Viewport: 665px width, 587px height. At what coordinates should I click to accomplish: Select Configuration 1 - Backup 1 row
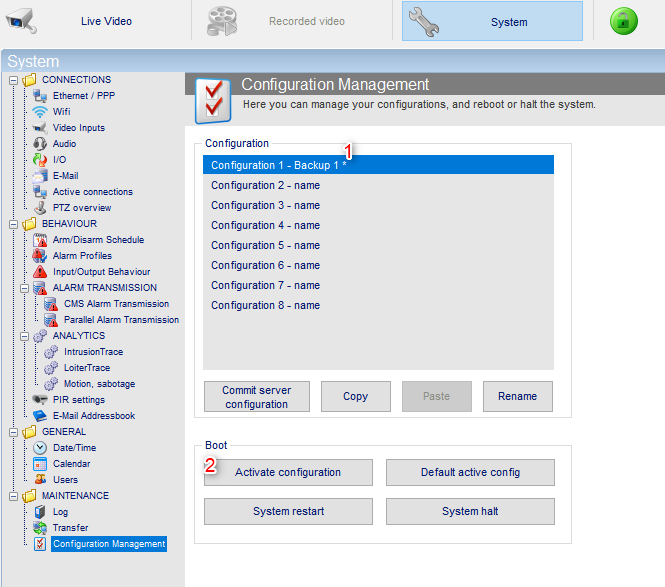click(378, 165)
